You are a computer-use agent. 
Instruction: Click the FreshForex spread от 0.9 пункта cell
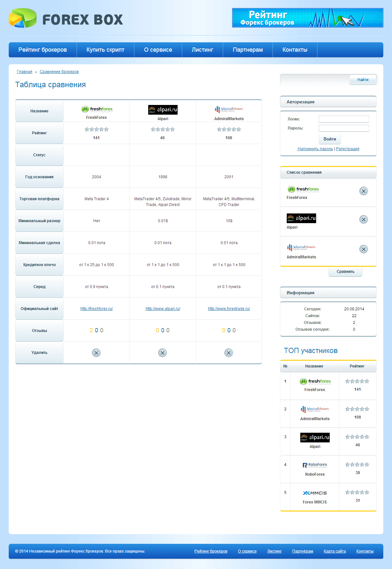(x=97, y=287)
